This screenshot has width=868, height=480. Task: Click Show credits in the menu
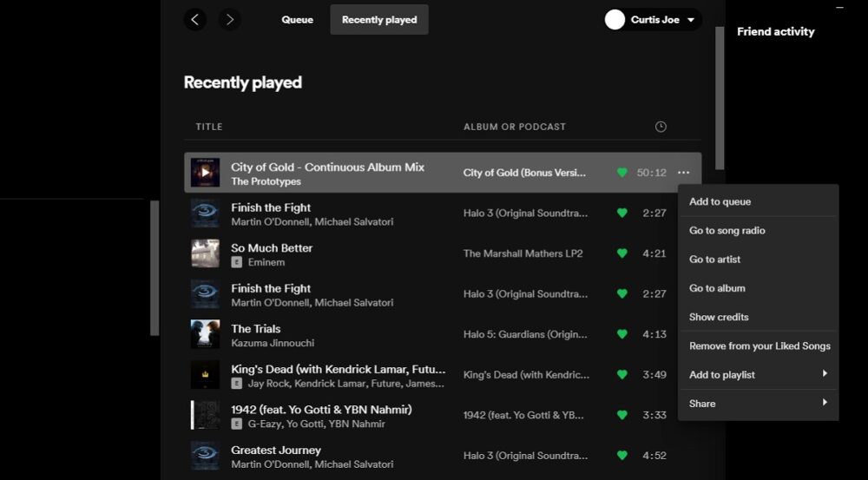tap(759, 317)
